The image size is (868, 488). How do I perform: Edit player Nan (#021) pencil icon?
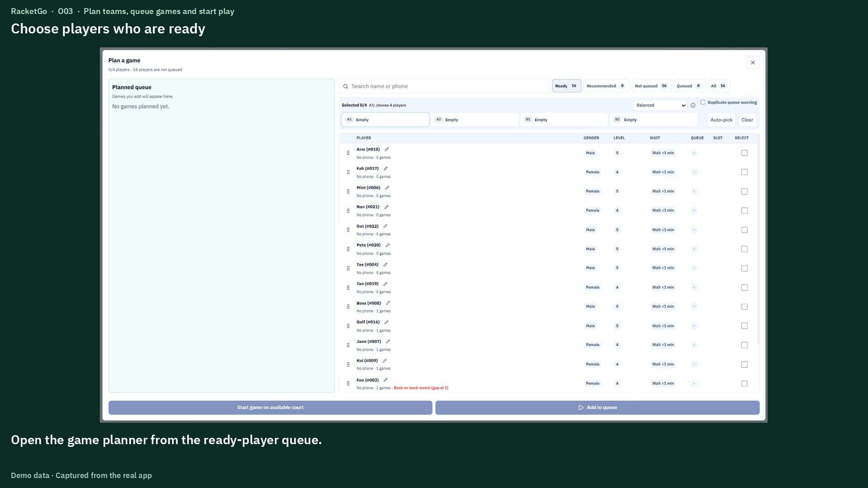click(x=387, y=207)
